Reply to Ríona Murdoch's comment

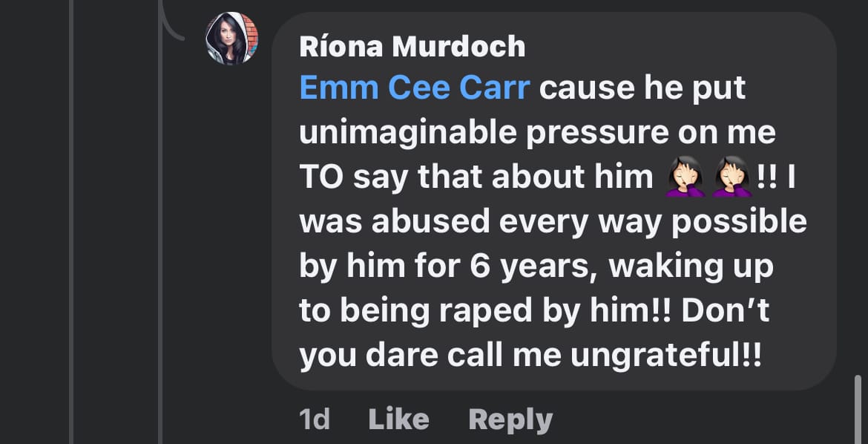510,419
